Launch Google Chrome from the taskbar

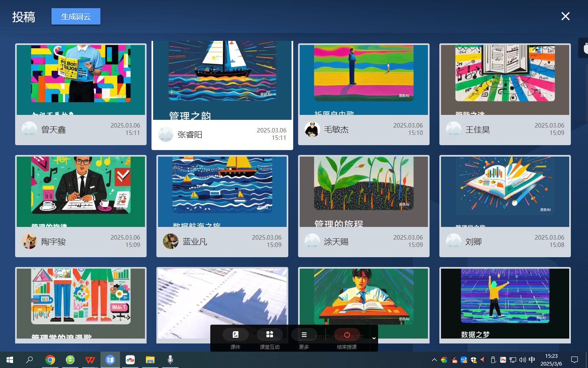tap(50, 360)
